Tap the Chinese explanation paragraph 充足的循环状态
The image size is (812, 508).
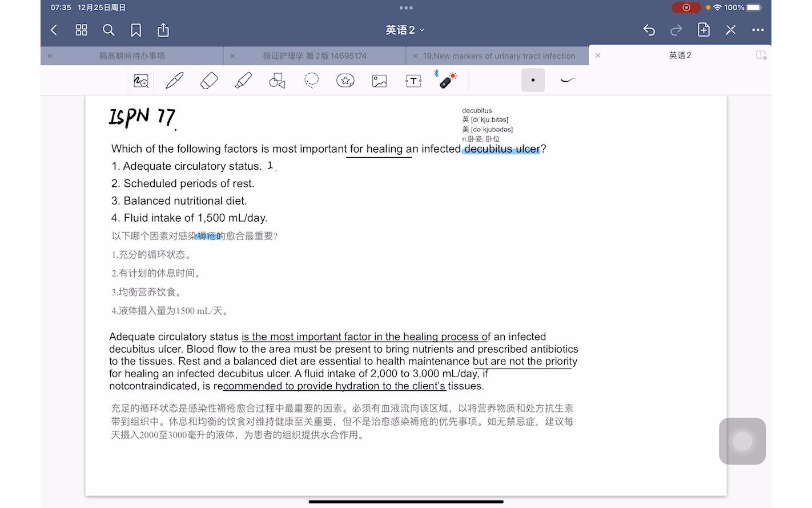343,422
